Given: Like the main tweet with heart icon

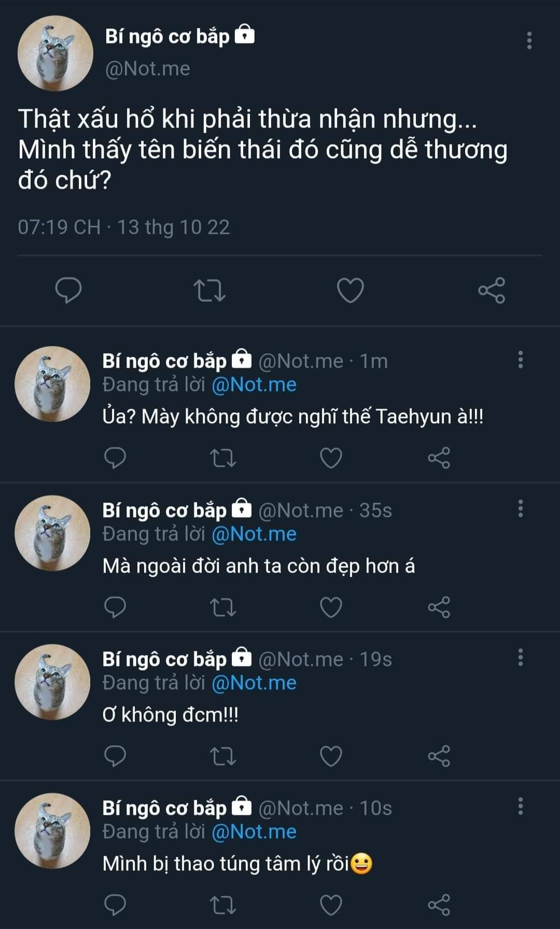Looking at the screenshot, I should click(x=351, y=290).
